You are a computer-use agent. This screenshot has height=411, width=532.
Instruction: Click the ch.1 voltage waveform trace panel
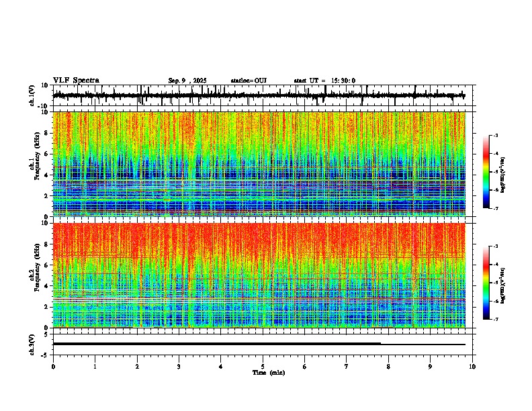click(x=264, y=95)
